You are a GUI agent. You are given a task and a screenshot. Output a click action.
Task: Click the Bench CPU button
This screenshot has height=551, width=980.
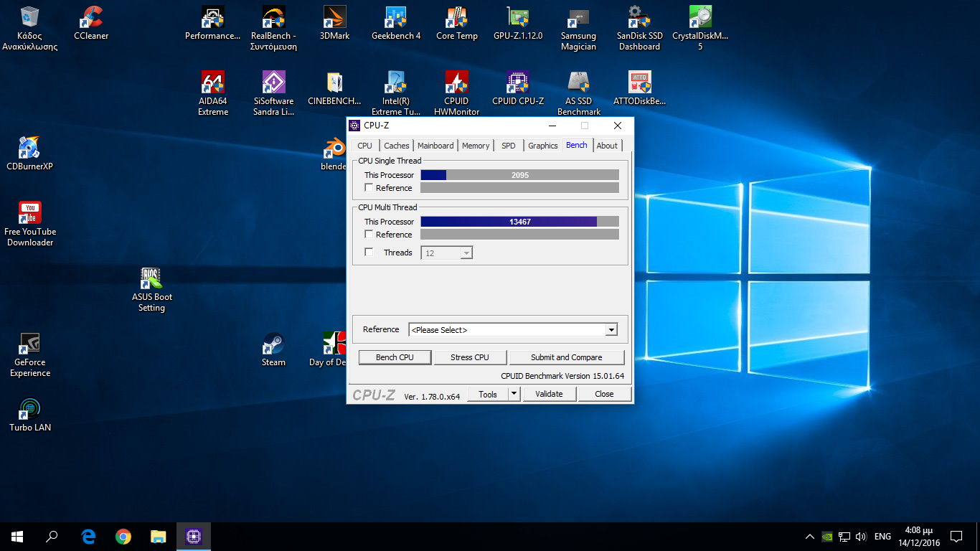pos(395,357)
